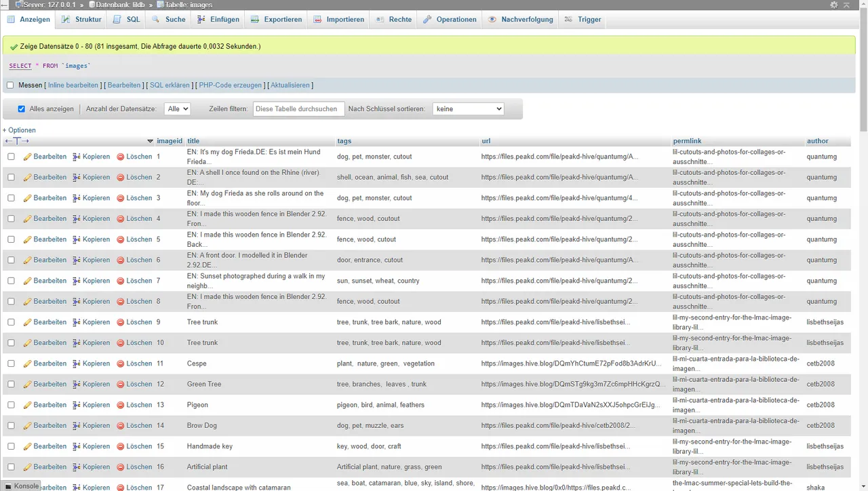Viewport: 868px width, 491px height.
Task: Click the Rechte tab icon
Action: 381,20
